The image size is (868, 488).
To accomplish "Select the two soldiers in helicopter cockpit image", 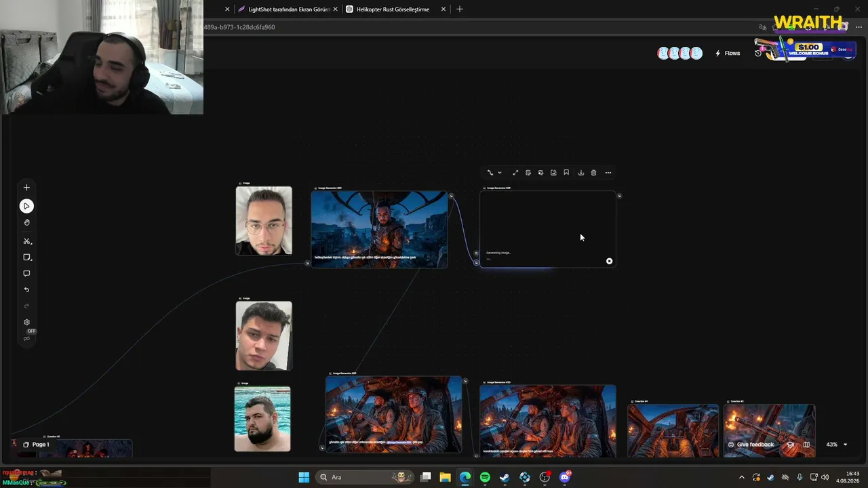I will [393, 415].
